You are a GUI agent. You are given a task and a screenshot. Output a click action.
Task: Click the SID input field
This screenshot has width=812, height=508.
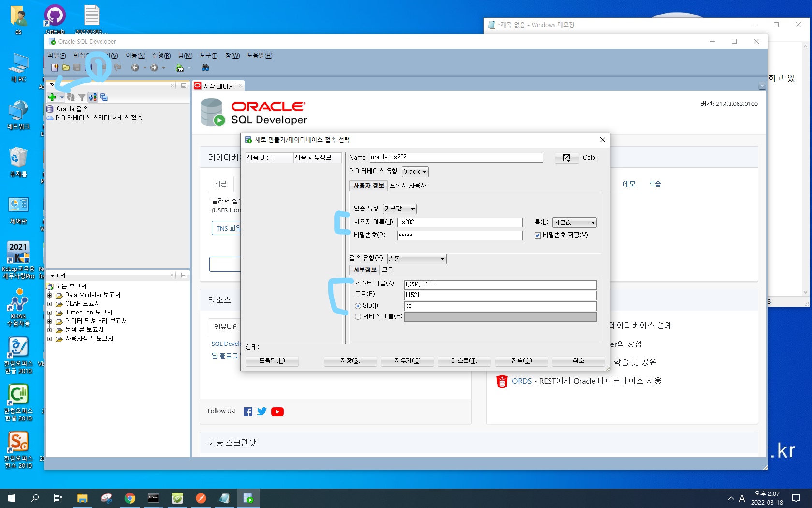(500, 306)
